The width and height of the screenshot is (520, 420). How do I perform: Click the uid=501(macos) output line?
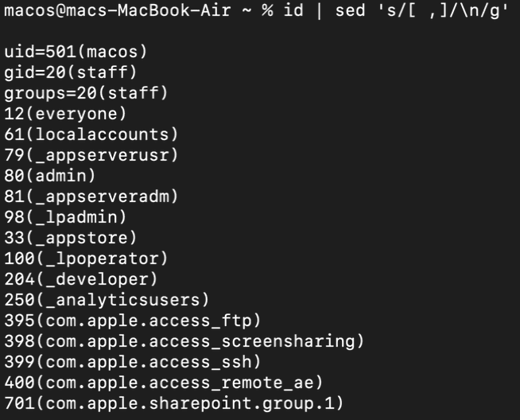(x=76, y=52)
